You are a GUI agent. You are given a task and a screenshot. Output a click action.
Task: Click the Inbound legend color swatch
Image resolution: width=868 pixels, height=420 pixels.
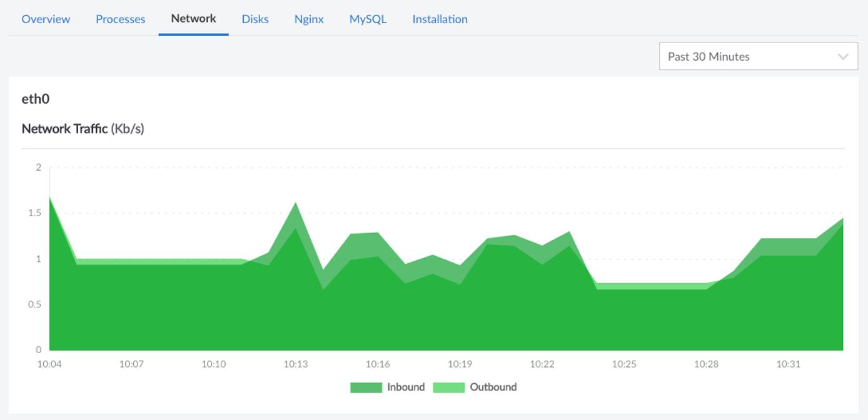point(366,387)
